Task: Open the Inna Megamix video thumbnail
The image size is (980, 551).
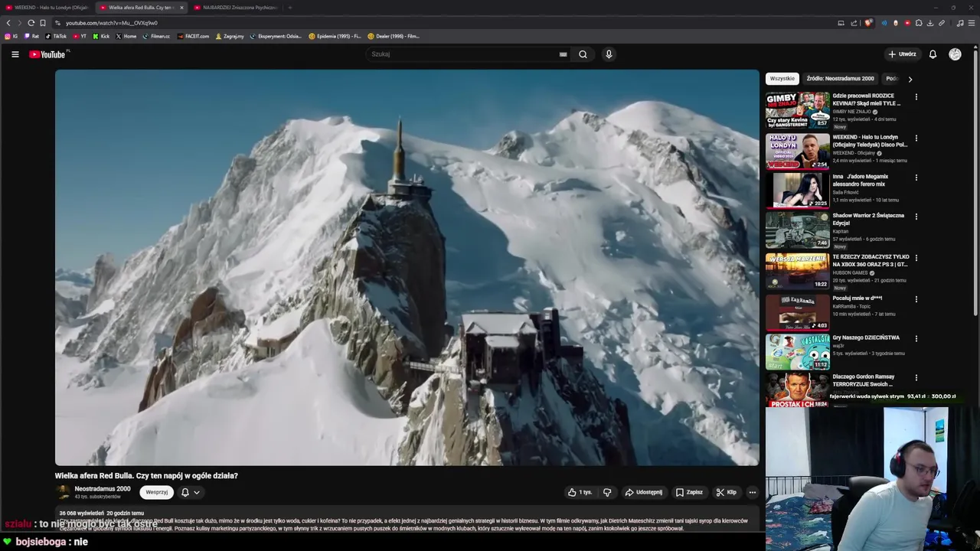Action: coord(797,190)
